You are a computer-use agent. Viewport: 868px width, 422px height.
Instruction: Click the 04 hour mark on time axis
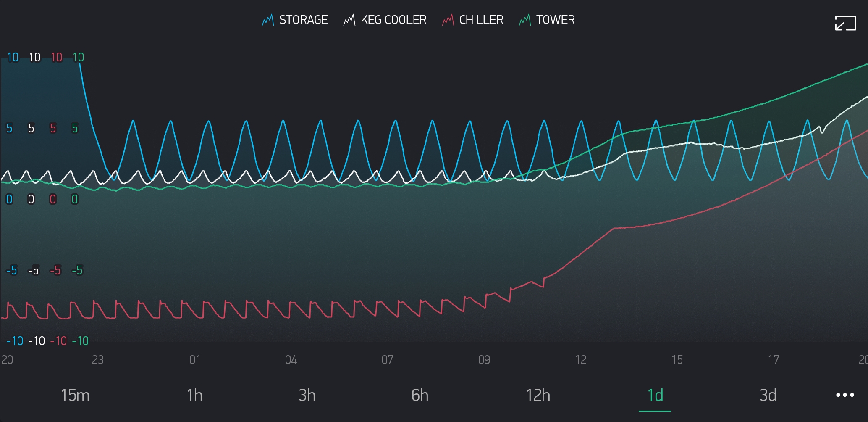click(x=291, y=360)
